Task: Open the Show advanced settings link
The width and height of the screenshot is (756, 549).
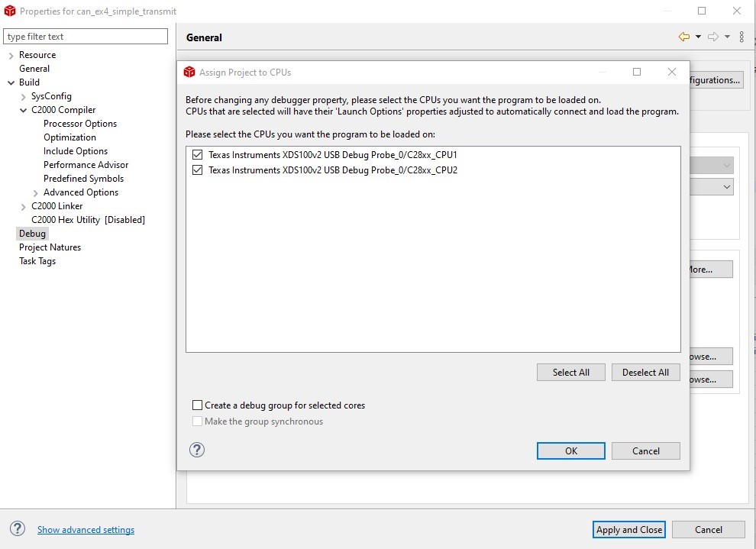Action: pyautogui.click(x=86, y=529)
